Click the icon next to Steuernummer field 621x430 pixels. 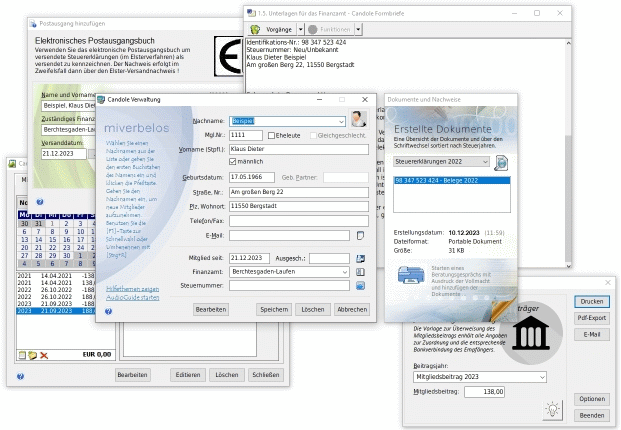click(360, 285)
